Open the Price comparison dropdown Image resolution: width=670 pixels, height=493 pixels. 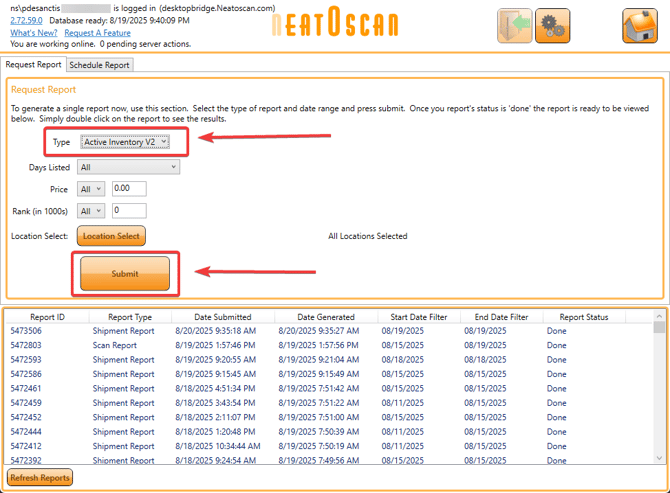tap(91, 189)
